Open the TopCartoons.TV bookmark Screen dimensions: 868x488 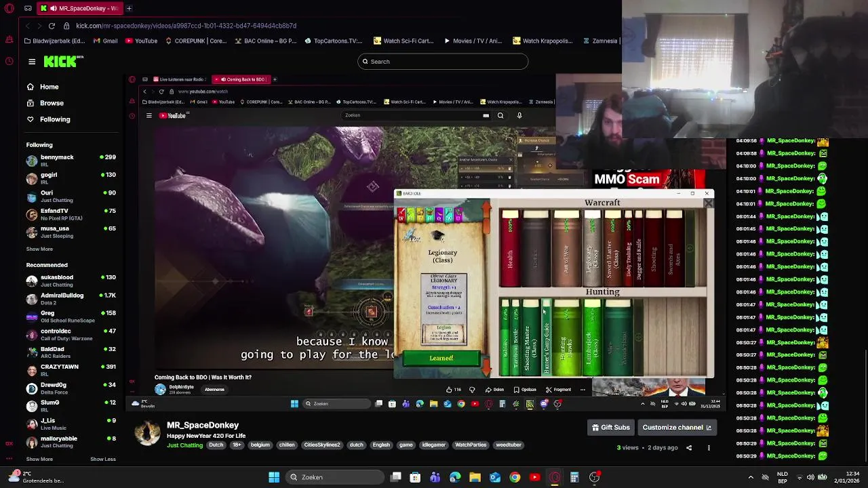333,41
